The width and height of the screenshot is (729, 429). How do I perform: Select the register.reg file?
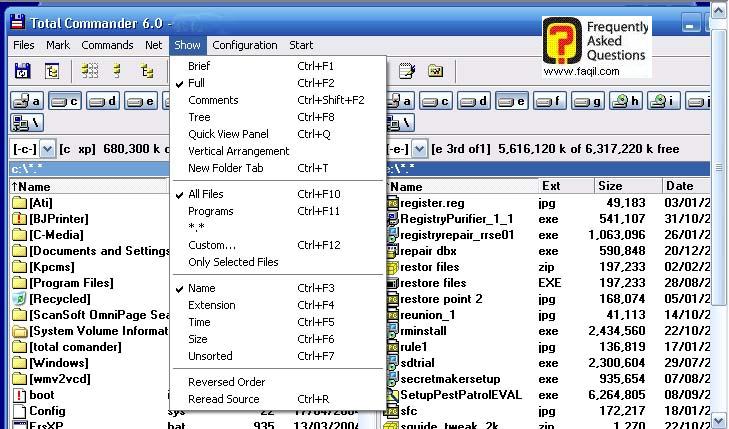pyautogui.click(x=431, y=203)
